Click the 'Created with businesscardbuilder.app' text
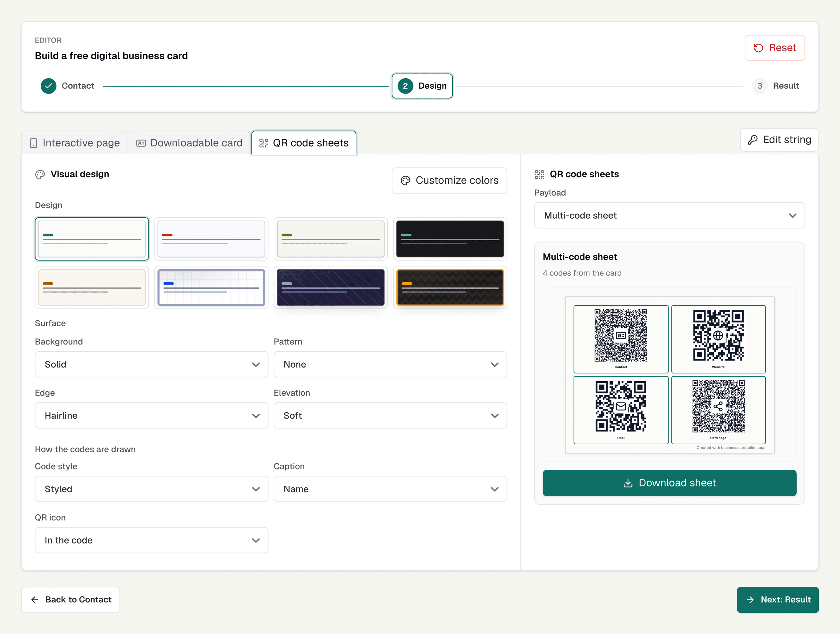 [731, 448]
